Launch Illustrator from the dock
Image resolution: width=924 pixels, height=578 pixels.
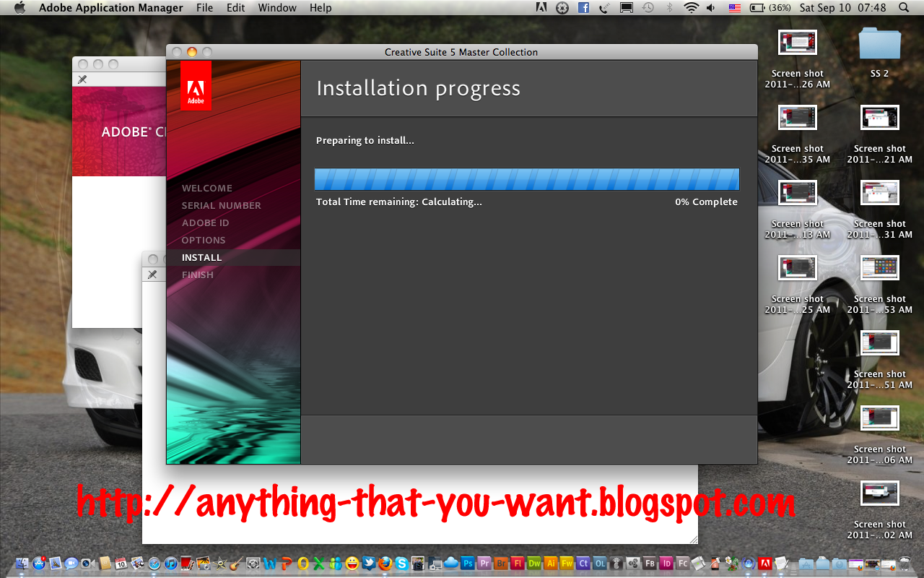click(x=551, y=564)
